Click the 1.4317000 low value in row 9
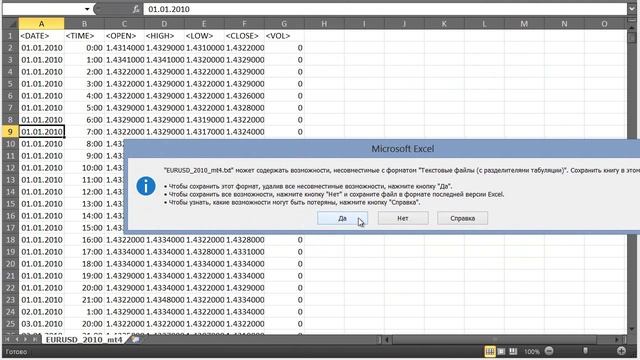 tap(204, 132)
